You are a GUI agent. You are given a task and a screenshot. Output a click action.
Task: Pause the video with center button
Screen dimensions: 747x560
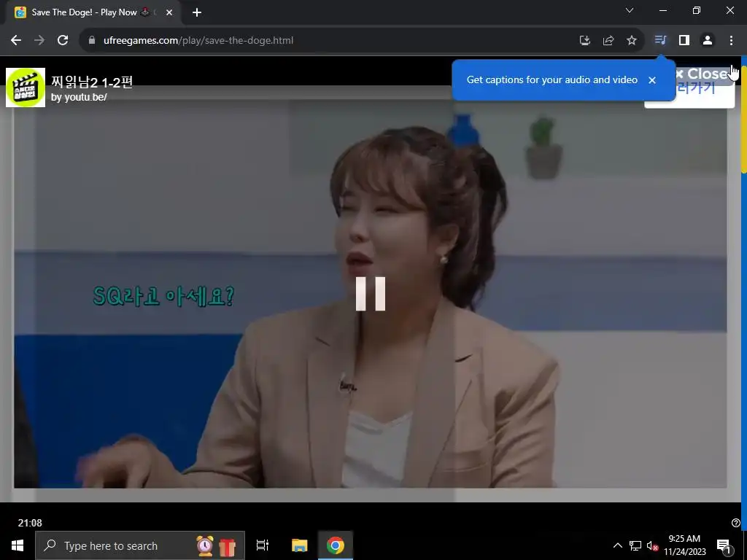tap(371, 294)
